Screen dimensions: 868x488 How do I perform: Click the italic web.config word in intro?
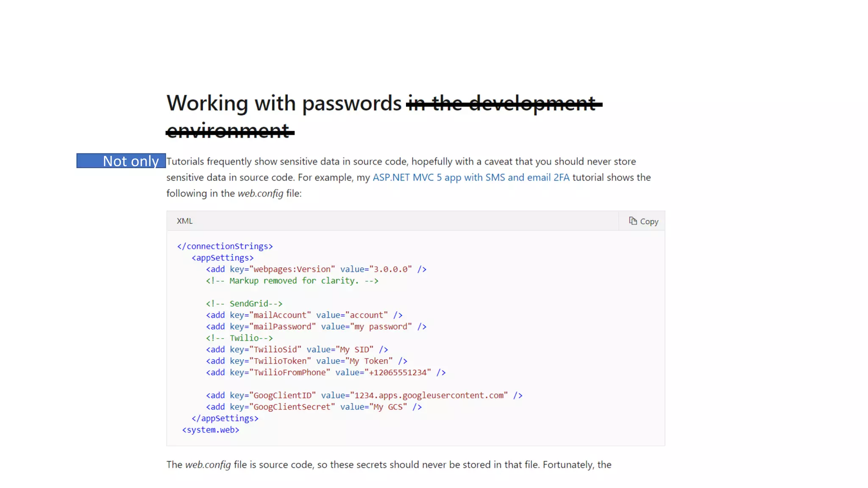(x=260, y=194)
